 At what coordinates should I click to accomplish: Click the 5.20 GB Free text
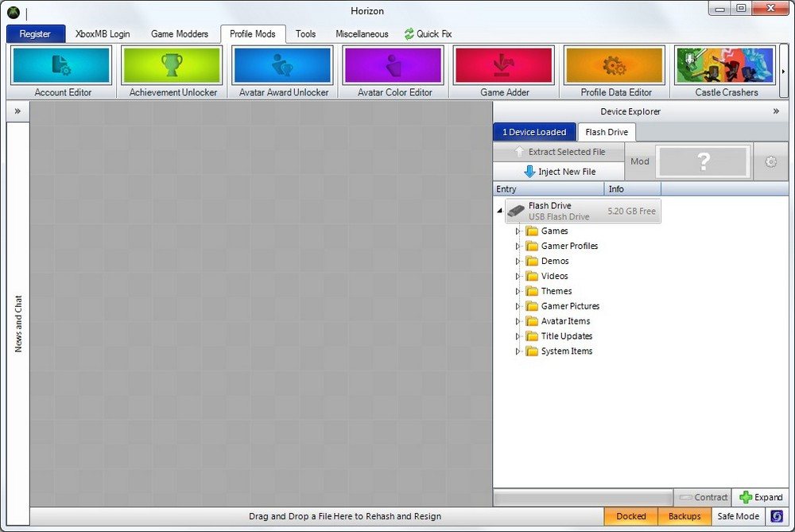(x=632, y=211)
